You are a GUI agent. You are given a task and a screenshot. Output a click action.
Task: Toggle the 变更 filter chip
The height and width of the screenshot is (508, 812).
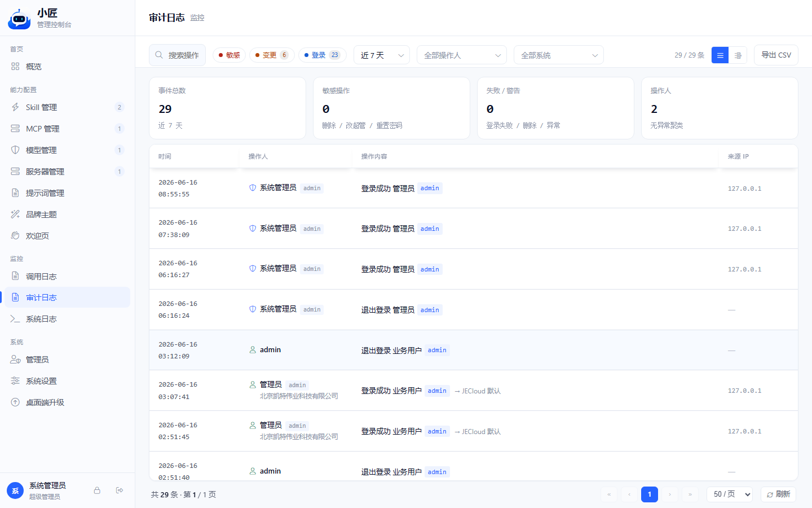272,55
